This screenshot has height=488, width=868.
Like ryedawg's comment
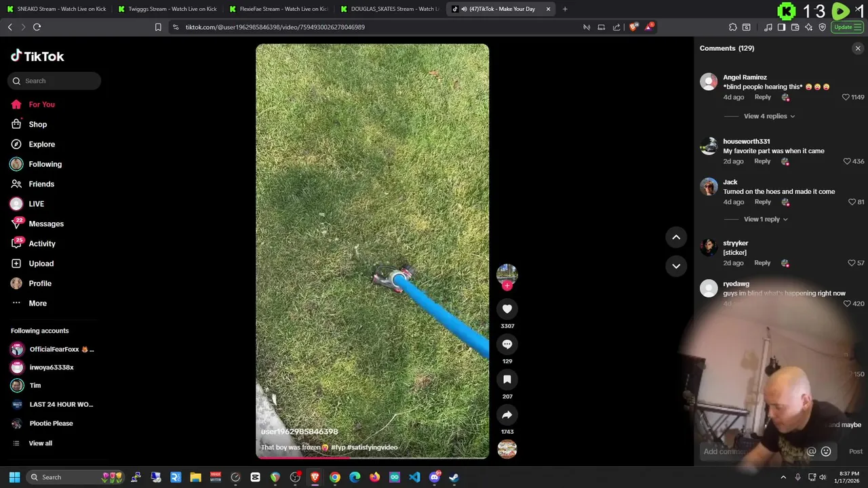tap(847, 304)
